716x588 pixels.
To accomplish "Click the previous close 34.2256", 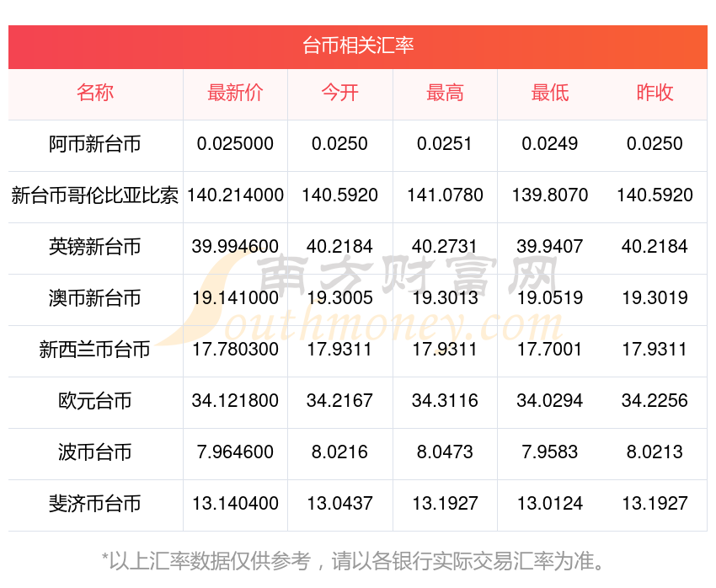I will pyautogui.click(x=655, y=401).
